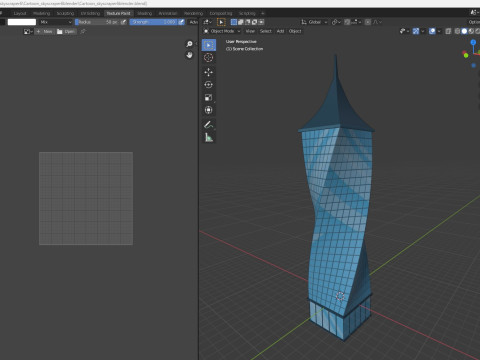Choose the Subtract Selection mode icon
This screenshot has height=360, width=480.
248,22
